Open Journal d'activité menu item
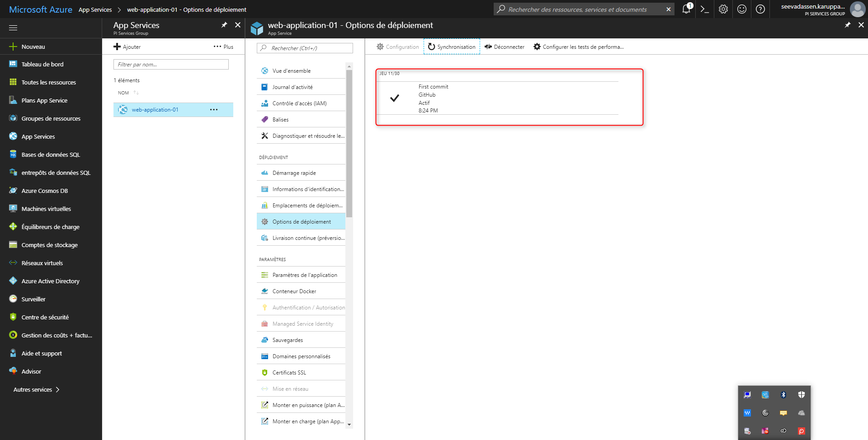The image size is (868, 440). 292,87
